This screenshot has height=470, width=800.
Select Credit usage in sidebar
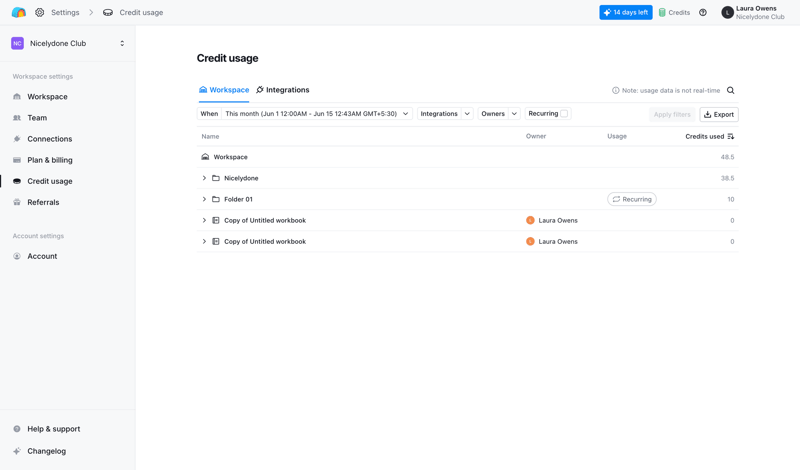coord(49,181)
